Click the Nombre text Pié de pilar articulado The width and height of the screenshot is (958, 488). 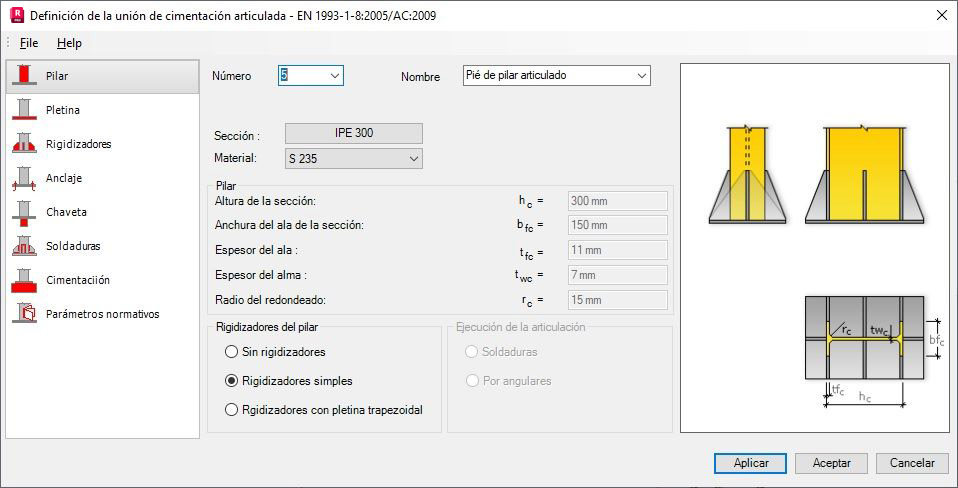click(x=516, y=75)
